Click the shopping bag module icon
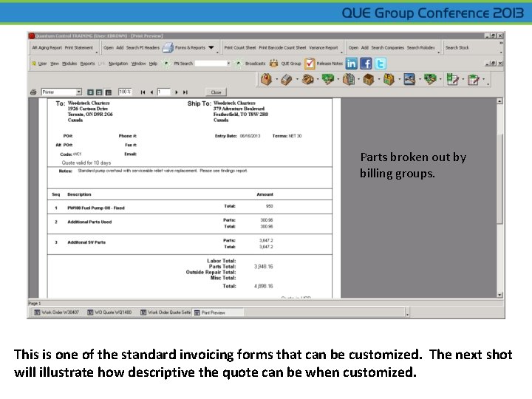Screen dimensions: 532x399 (266, 79)
